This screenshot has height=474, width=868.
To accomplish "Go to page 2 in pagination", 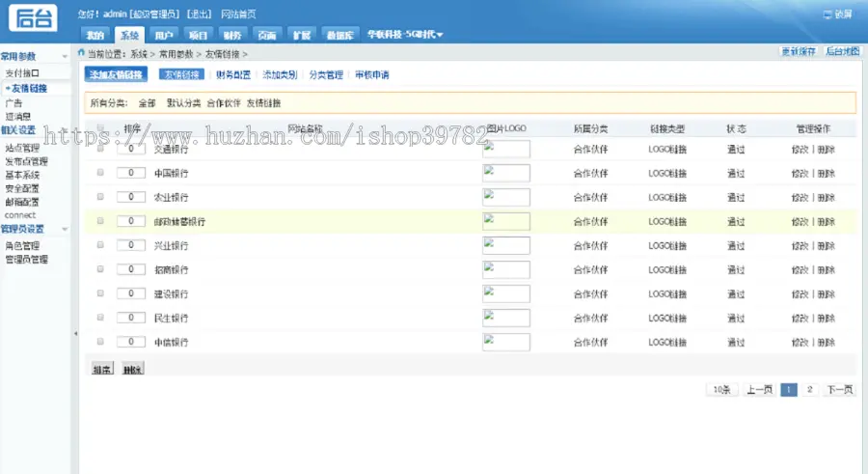I will pyautogui.click(x=809, y=390).
